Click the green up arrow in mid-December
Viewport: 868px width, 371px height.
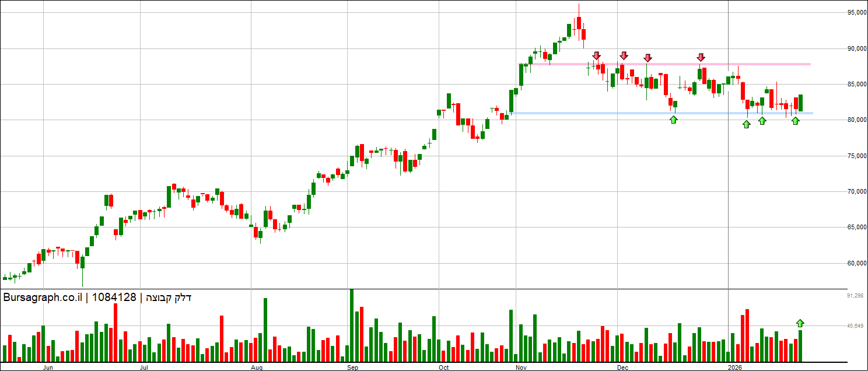[674, 120]
